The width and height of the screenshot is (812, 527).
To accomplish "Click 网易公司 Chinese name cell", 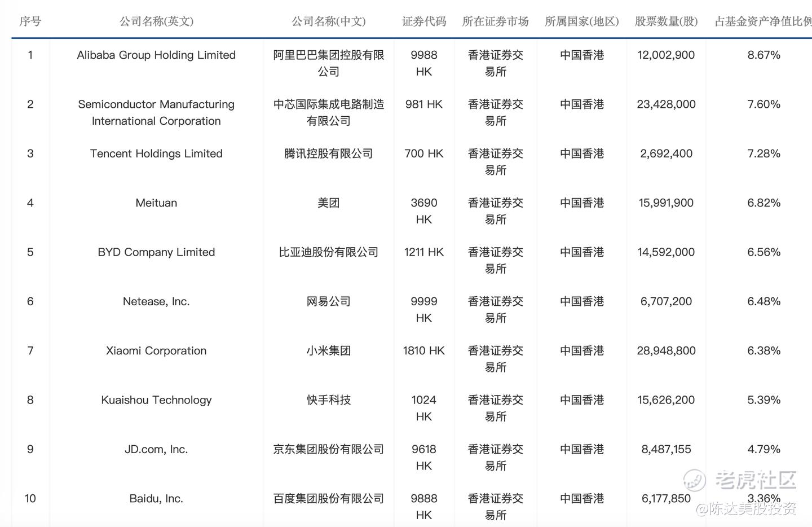I will point(329,301).
